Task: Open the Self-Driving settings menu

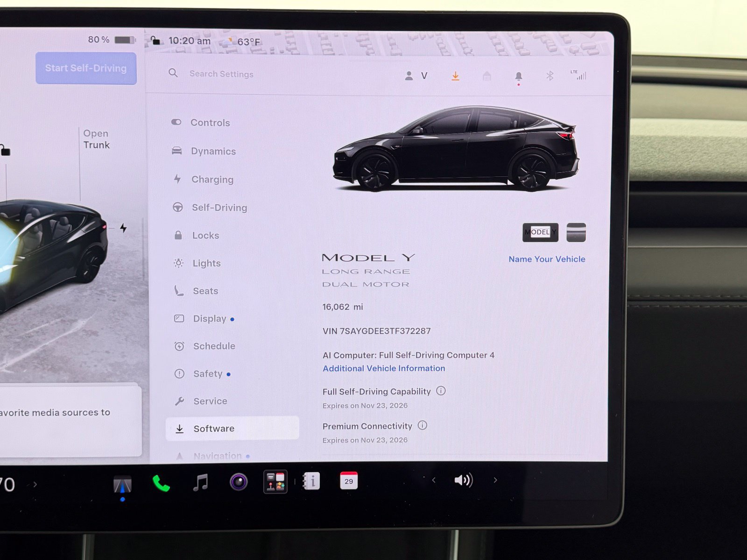Action: [210, 207]
